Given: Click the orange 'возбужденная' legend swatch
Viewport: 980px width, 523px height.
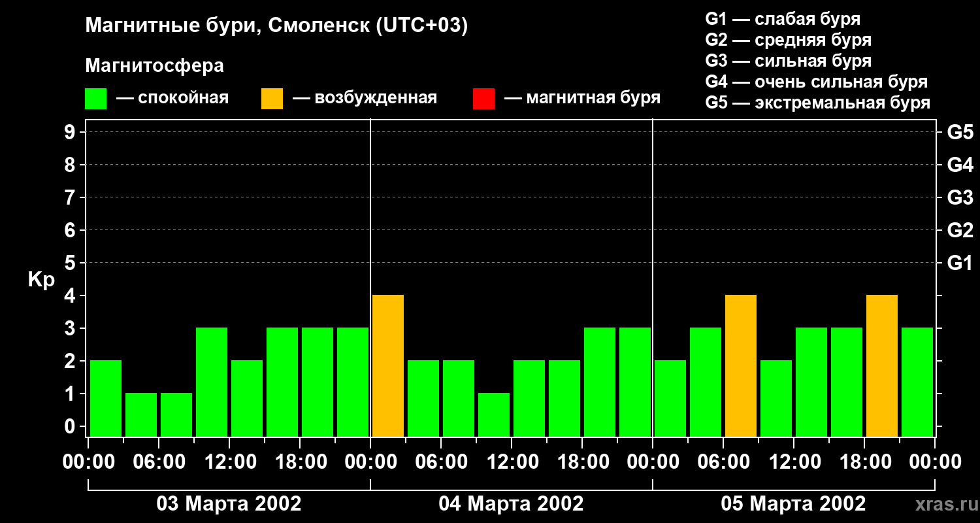Looking at the screenshot, I should (272, 99).
